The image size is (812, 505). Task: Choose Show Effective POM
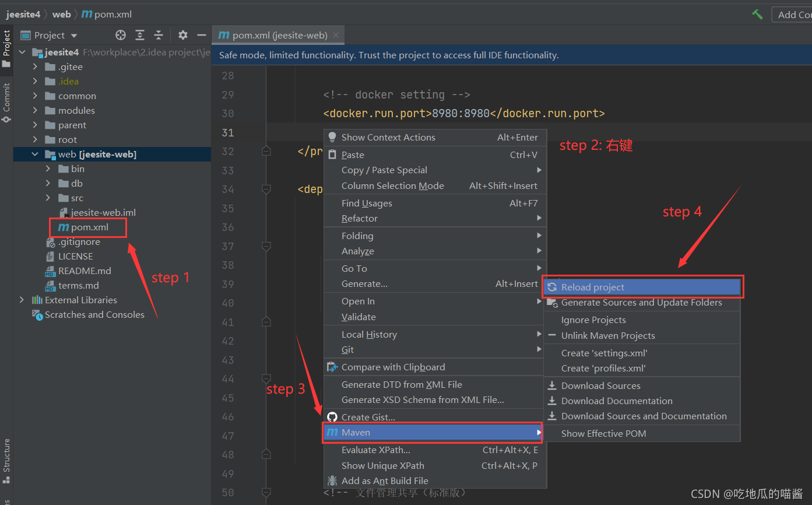pos(642,433)
